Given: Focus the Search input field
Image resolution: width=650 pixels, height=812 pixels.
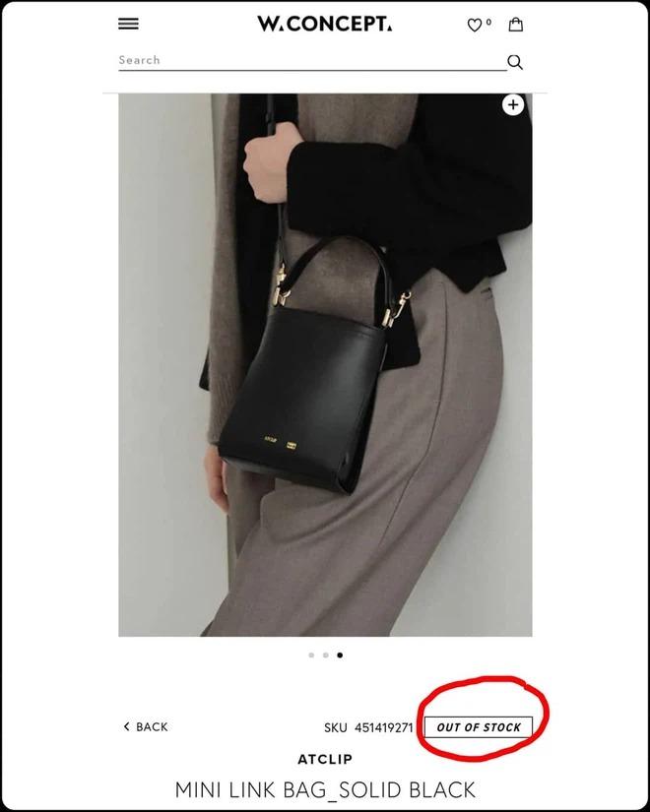Looking at the screenshot, I should (x=312, y=61).
